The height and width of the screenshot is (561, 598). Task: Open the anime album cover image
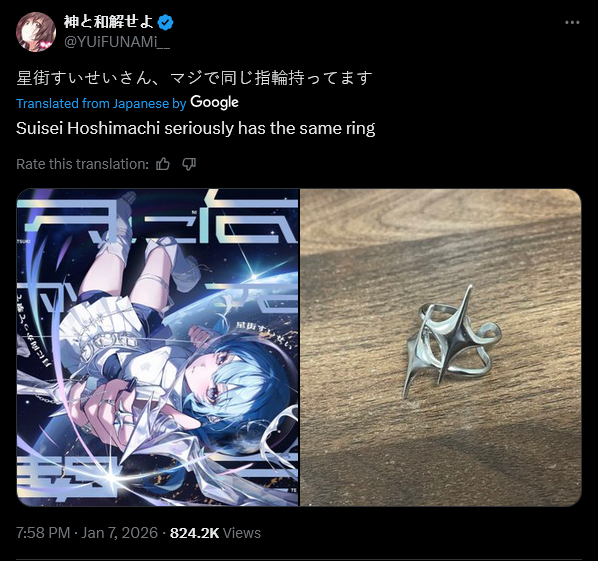[158, 347]
